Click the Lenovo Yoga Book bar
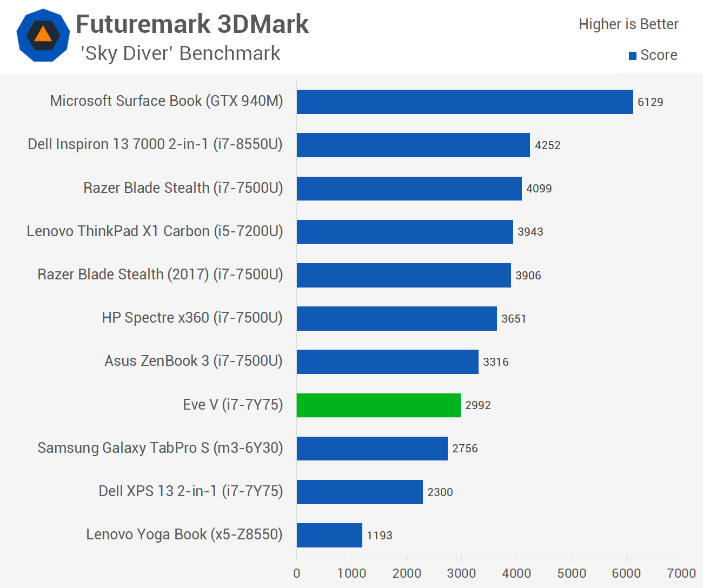 (329, 535)
